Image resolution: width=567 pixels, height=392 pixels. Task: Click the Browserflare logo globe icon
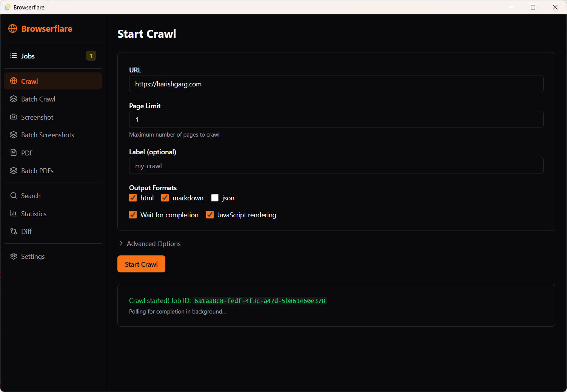pos(12,28)
